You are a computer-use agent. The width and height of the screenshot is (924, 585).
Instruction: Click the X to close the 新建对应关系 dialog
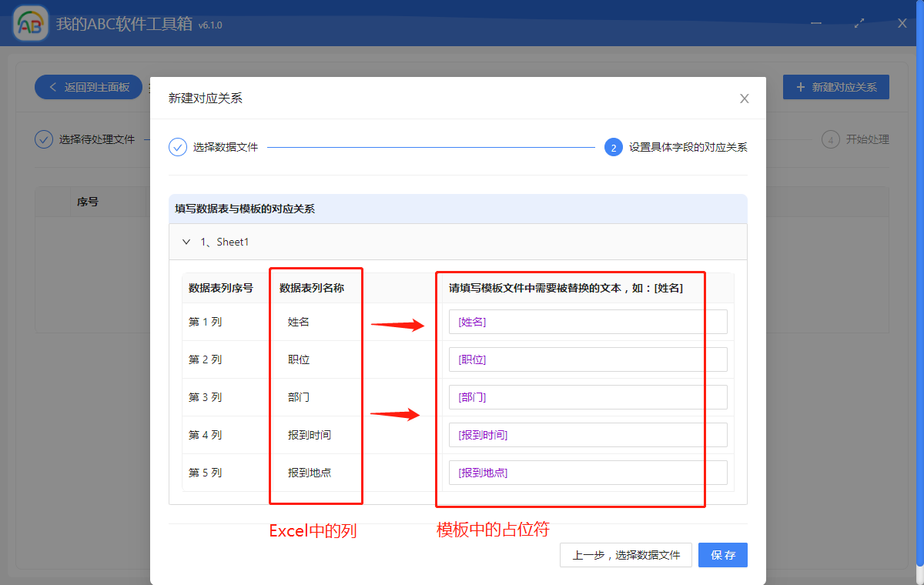744,99
